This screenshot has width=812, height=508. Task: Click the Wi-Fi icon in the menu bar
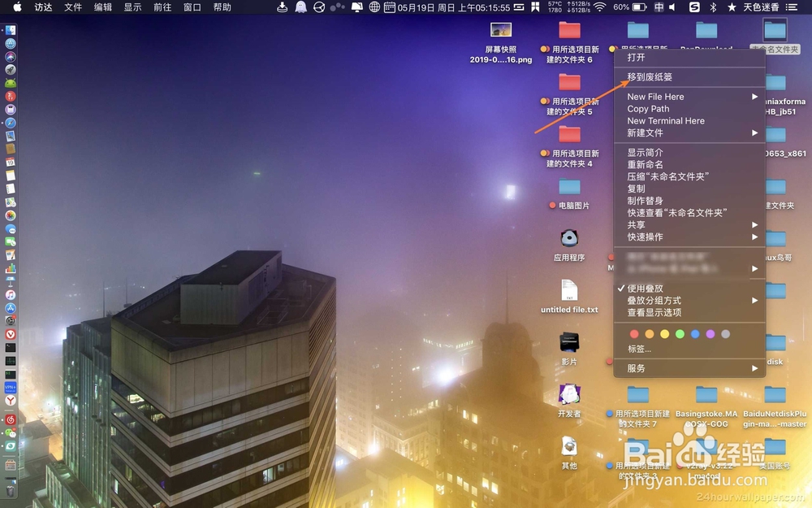point(599,7)
